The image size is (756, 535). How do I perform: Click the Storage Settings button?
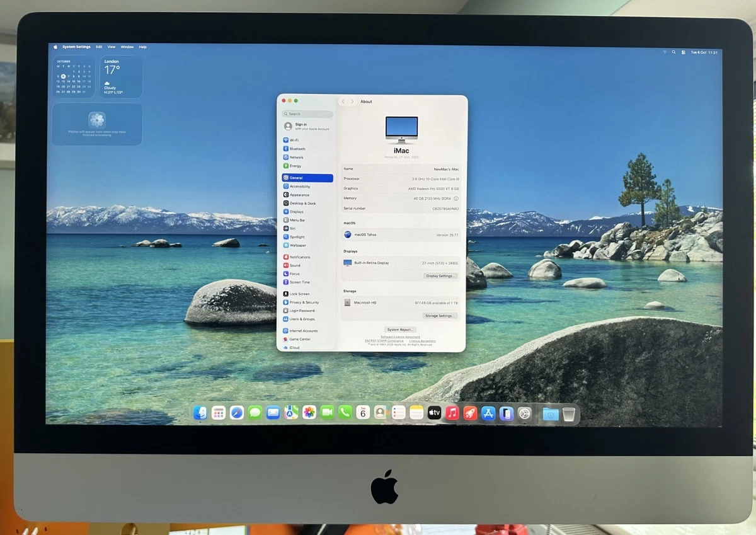440,316
